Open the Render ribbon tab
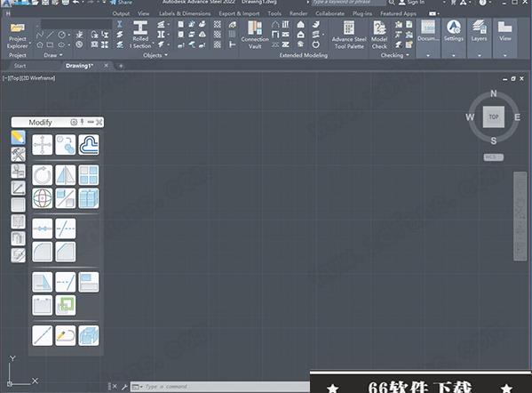The height and width of the screenshot is (393, 532). [x=298, y=13]
